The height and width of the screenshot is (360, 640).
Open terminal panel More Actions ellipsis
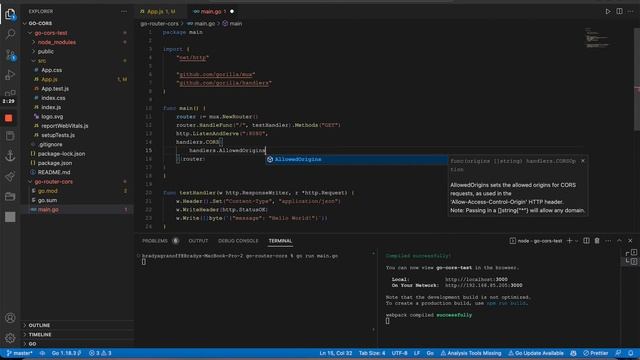tap(608, 241)
